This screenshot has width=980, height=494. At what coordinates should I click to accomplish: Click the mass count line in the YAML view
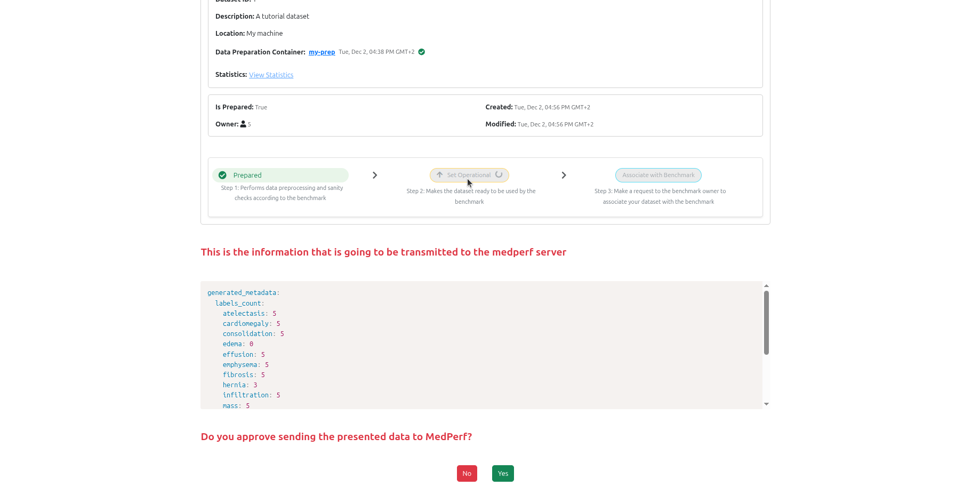point(237,405)
